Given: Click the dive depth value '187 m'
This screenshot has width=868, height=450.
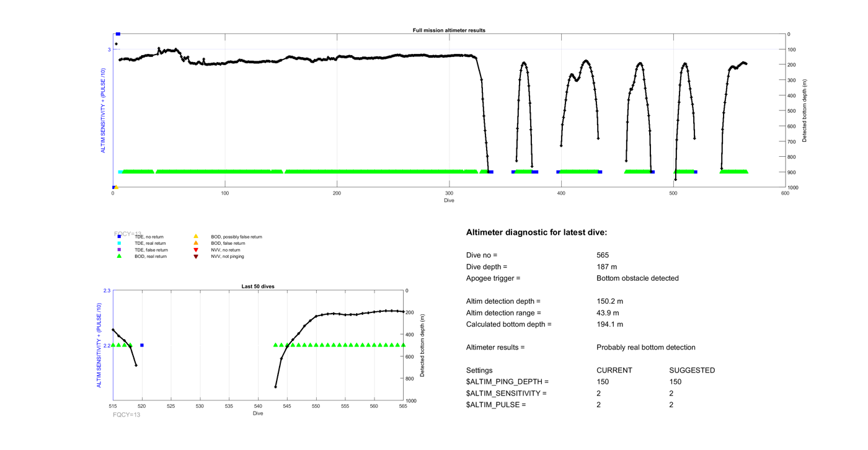Looking at the screenshot, I should (x=606, y=267).
